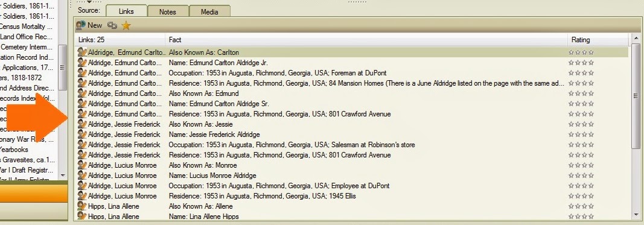Image resolution: width=644 pixels, height=225 pixels.
Task: Set rating stars for 'Name: Lina Allene Hipps' row
Action: pos(581,217)
